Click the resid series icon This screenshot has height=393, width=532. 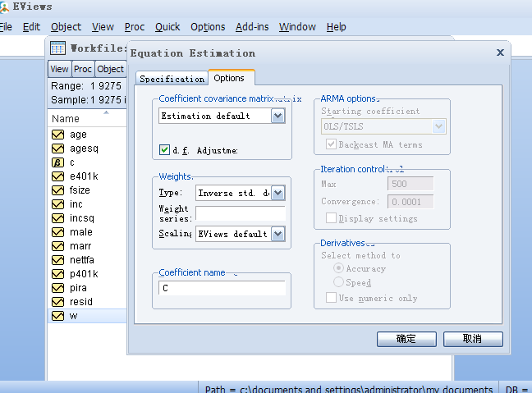[x=57, y=301]
